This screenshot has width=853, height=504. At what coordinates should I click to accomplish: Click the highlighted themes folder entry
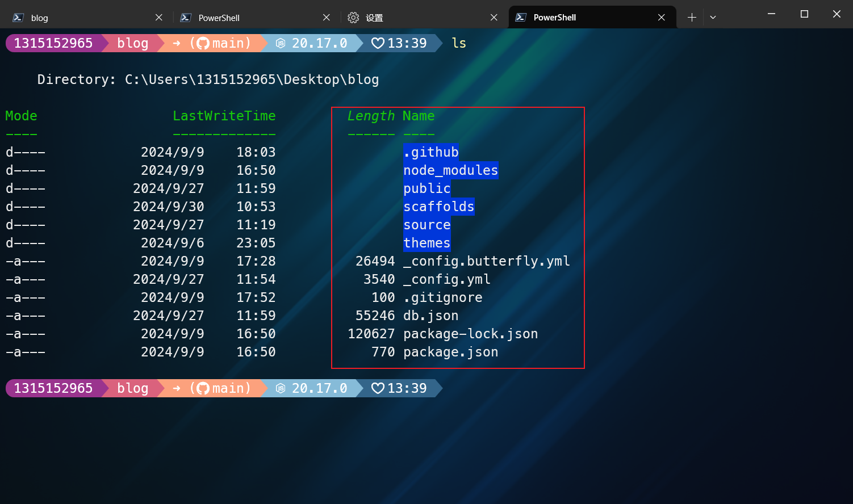[427, 243]
